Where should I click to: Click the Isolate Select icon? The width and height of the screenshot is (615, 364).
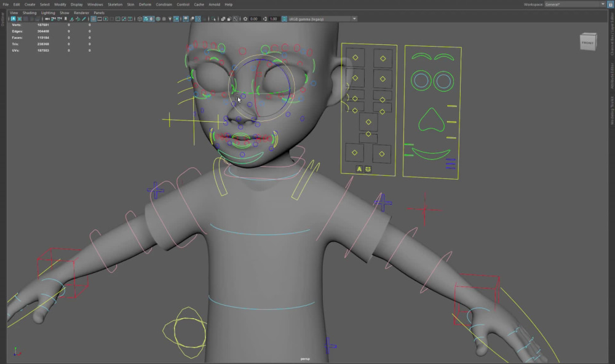(x=213, y=19)
